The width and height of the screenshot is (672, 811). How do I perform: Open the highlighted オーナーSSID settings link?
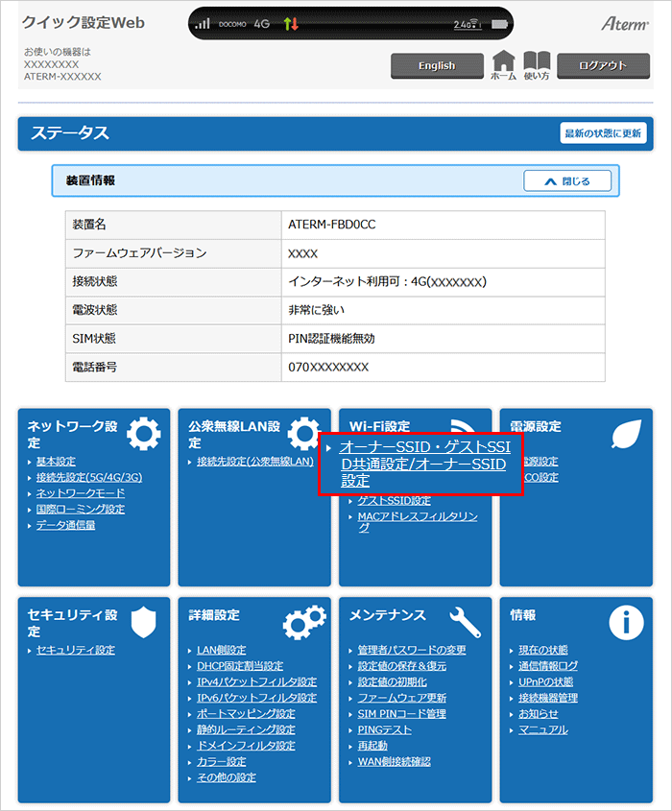(x=422, y=465)
